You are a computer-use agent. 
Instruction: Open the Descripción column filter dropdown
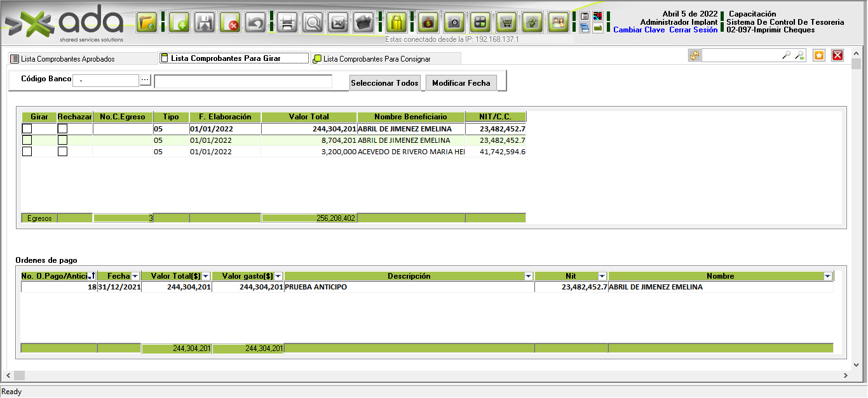tap(528, 277)
